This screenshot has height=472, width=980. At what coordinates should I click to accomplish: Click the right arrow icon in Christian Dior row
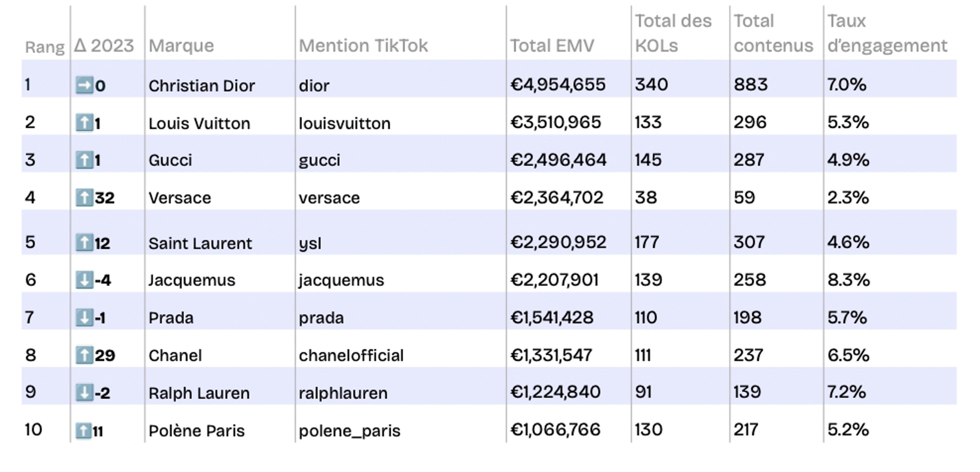coord(84,85)
